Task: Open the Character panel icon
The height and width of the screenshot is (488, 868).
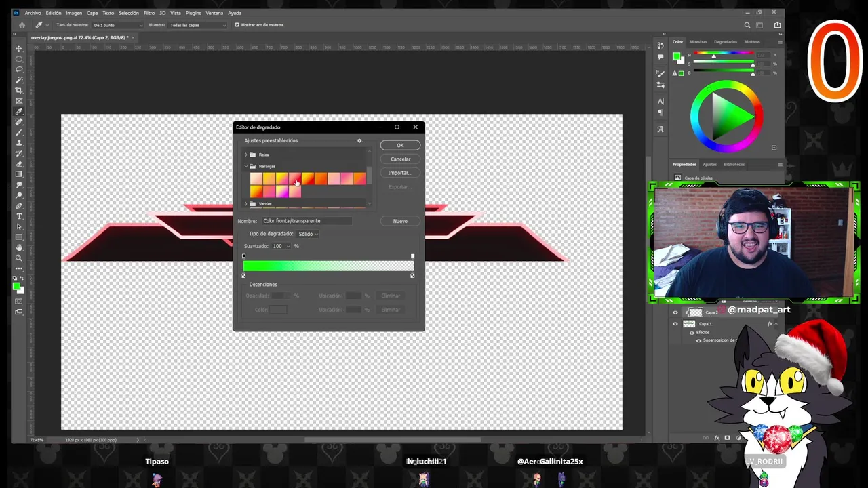Action: point(660,101)
